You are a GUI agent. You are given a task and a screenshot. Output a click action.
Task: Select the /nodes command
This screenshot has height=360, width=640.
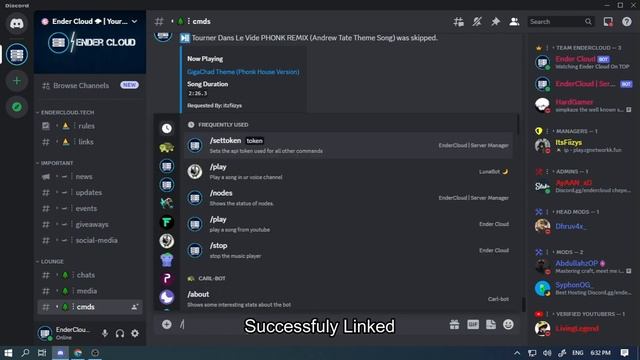pos(348,198)
